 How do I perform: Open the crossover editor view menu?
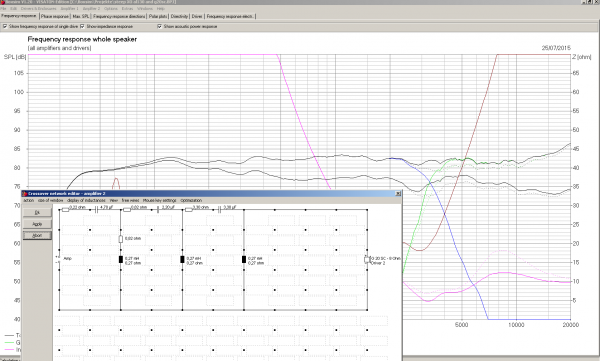[x=114, y=200]
